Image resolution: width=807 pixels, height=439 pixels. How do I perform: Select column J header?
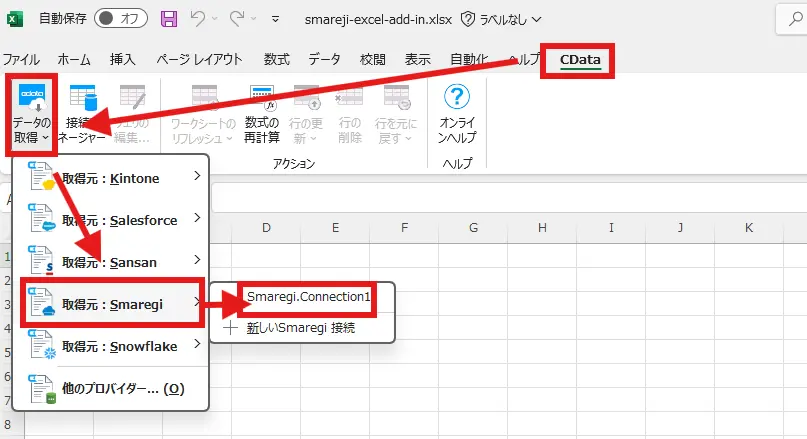pyautogui.click(x=680, y=227)
